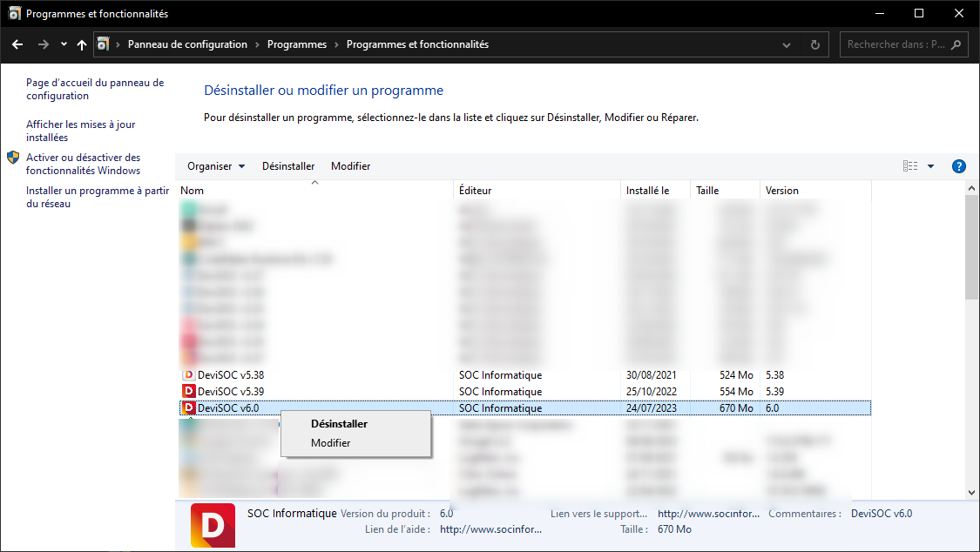
Task: Click Désinstaller in the toolbar
Action: click(288, 166)
